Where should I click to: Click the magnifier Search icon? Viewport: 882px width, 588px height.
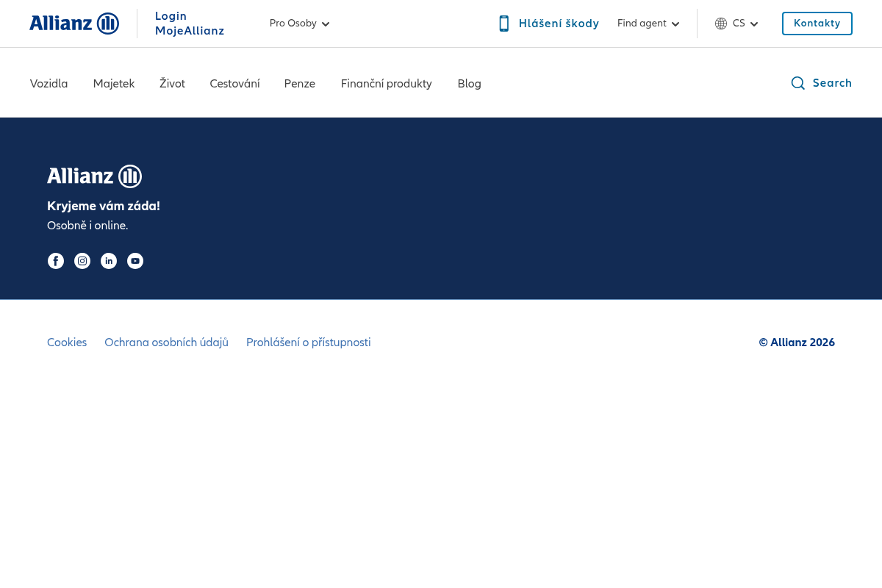pos(797,83)
